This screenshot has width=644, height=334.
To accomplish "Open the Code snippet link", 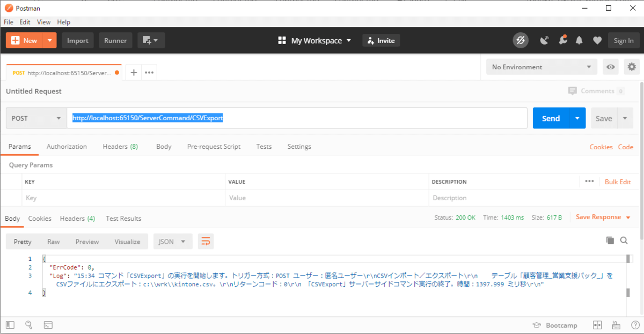I will pos(626,147).
